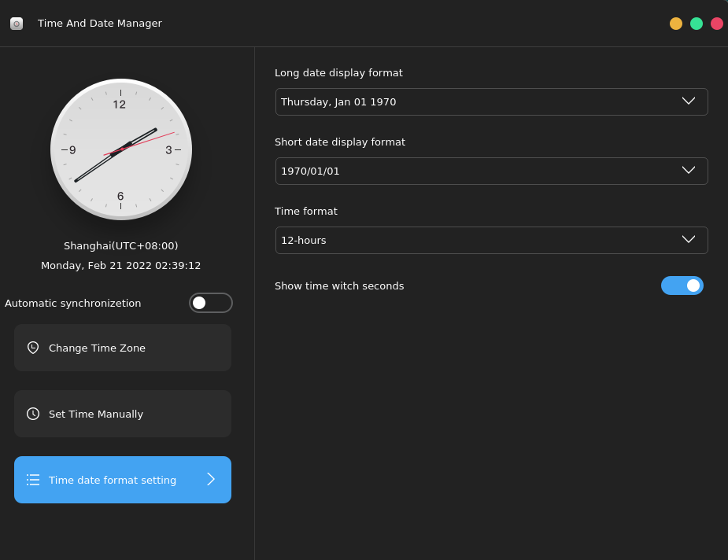Disable Show time witch seconds
728x560 pixels.
[x=682, y=286]
